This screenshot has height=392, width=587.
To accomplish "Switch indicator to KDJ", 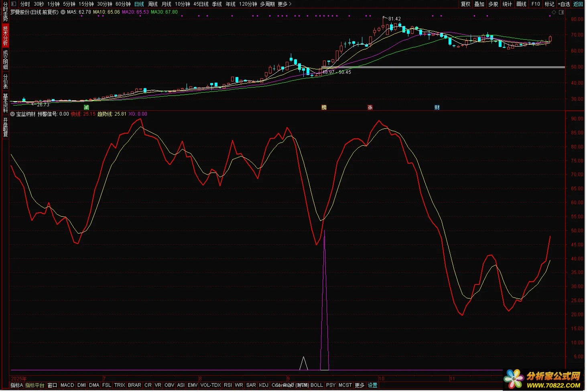I will tap(264, 385).
